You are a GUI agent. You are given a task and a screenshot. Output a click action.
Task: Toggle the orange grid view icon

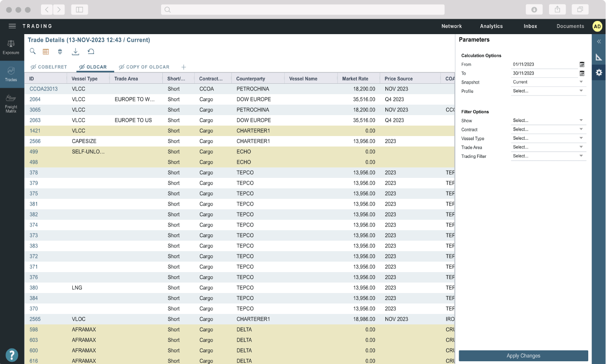[x=46, y=52]
